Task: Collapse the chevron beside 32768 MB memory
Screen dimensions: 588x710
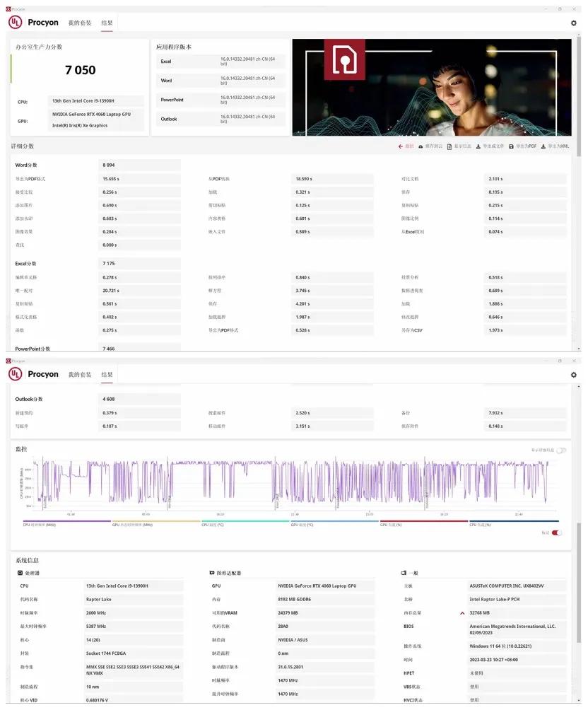Action: point(462,613)
